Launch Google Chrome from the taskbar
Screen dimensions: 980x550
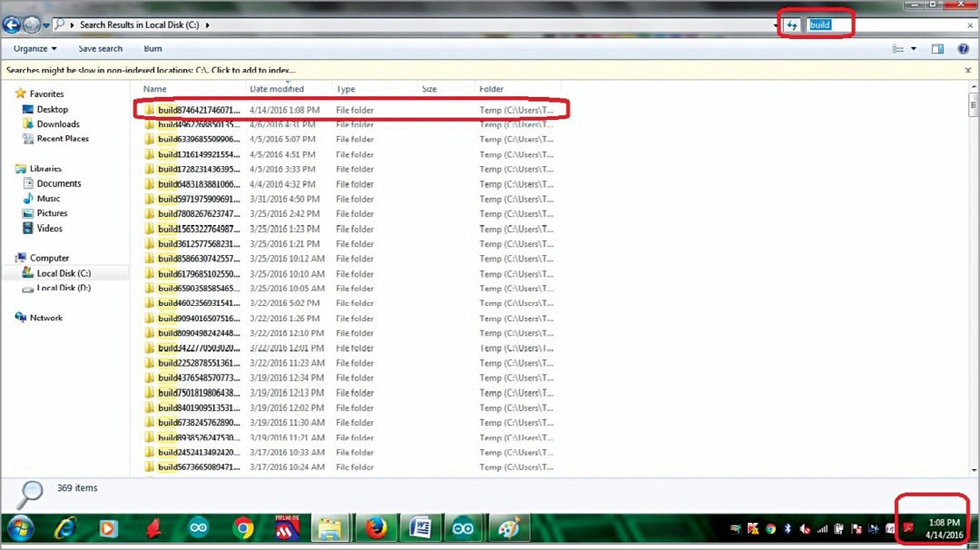(x=242, y=528)
